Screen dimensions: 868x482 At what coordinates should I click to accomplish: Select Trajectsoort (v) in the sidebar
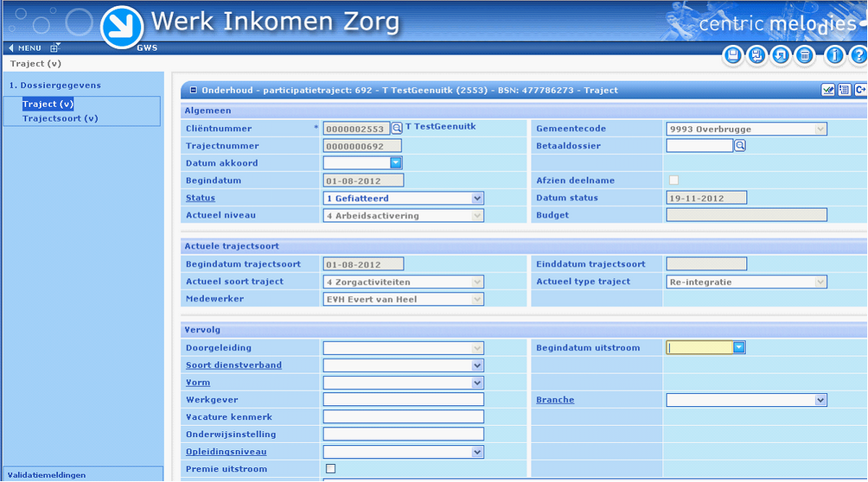pos(61,118)
